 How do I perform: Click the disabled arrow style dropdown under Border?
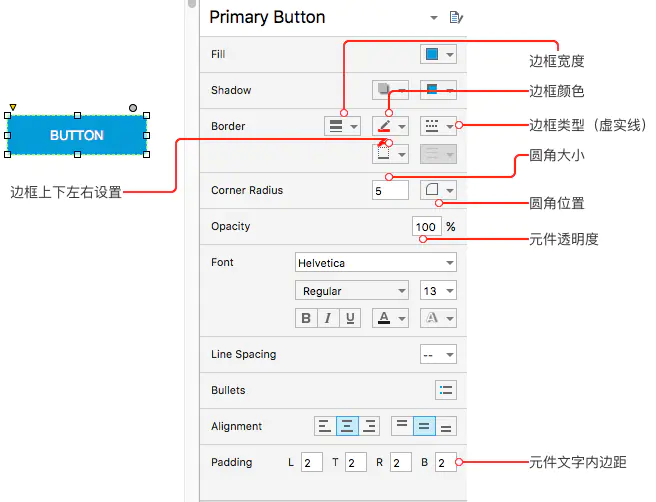point(438,154)
